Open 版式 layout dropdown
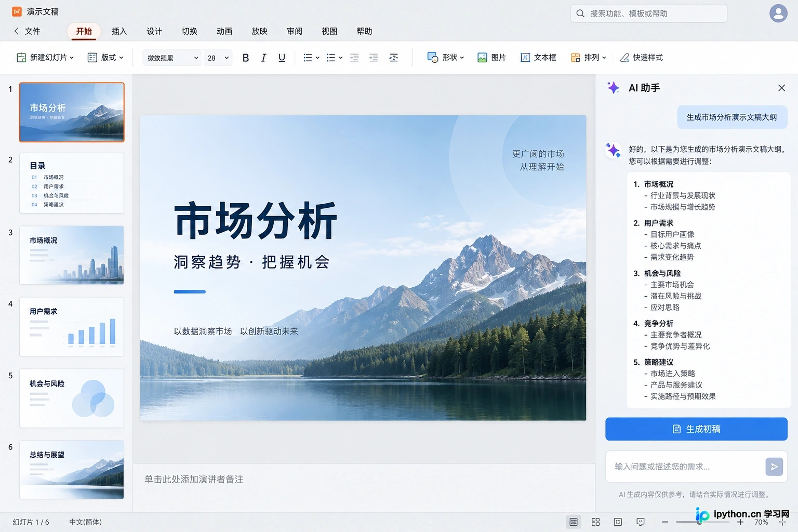 point(106,58)
